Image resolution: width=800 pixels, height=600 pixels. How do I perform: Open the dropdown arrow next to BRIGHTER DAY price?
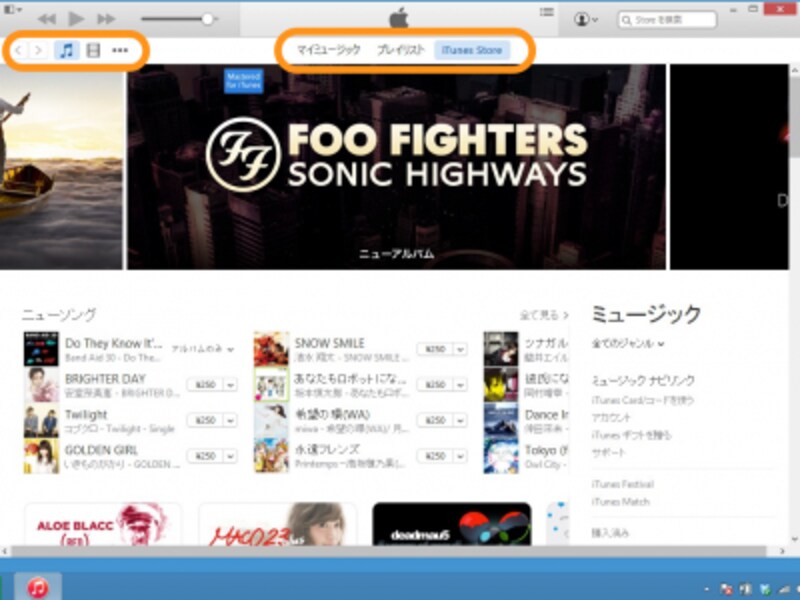230,384
